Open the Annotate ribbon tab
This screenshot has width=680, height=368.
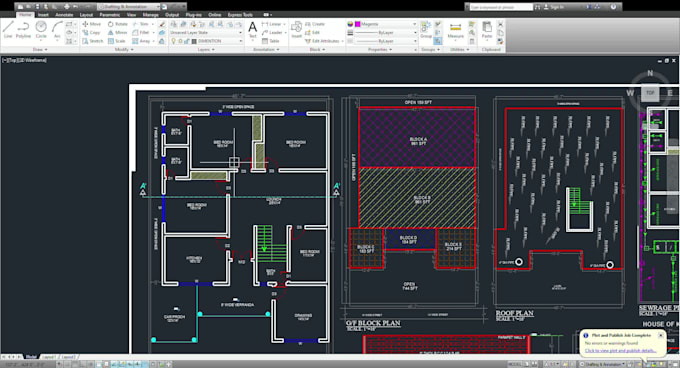tap(64, 15)
